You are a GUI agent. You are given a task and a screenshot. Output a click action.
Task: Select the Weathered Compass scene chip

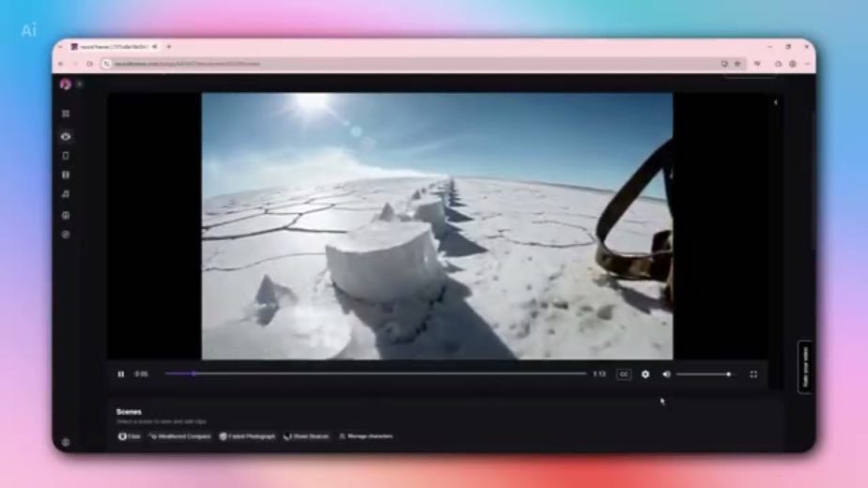click(180, 436)
